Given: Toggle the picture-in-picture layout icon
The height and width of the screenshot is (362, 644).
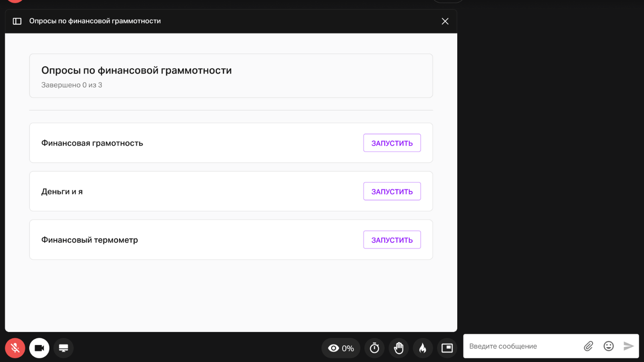Looking at the screenshot, I should coord(447,348).
